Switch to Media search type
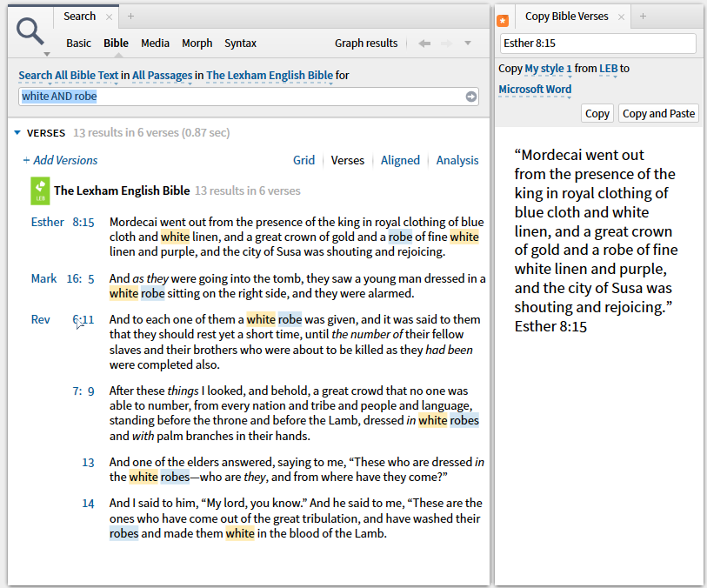This screenshot has height=588, width=707. click(155, 43)
